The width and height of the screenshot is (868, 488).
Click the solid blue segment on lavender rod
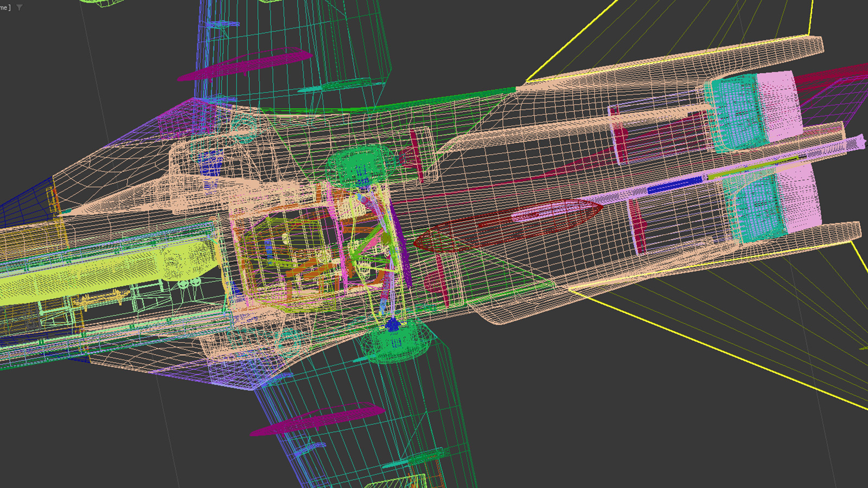pos(674,185)
